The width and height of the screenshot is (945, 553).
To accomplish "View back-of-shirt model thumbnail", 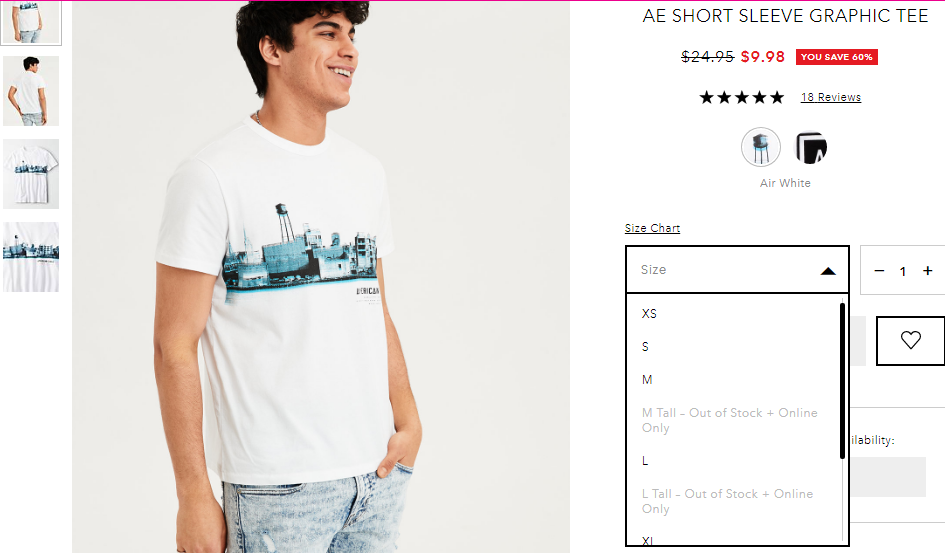I will [x=31, y=91].
